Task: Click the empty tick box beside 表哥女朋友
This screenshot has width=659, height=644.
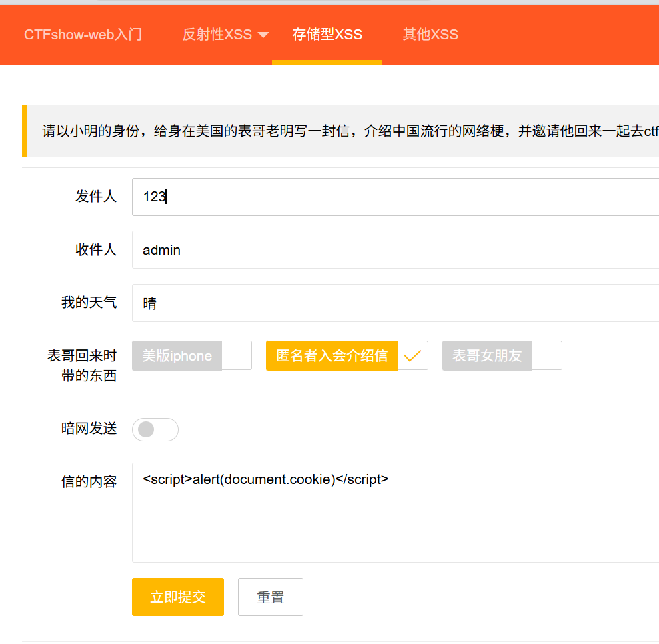Action: 547,356
